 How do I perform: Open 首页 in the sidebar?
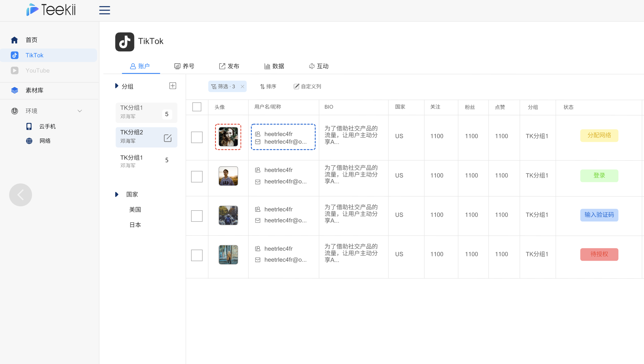pyautogui.click(x=31, y=40)
